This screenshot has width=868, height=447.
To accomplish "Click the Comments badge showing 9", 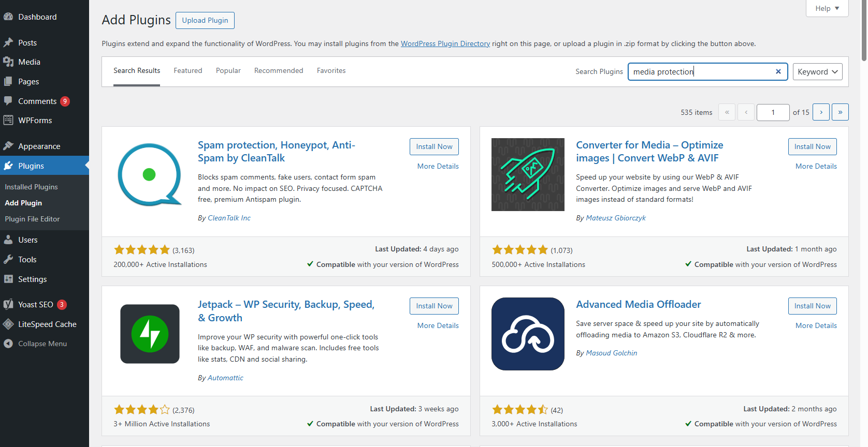I will pyautogui.click(x=65, y=101).
